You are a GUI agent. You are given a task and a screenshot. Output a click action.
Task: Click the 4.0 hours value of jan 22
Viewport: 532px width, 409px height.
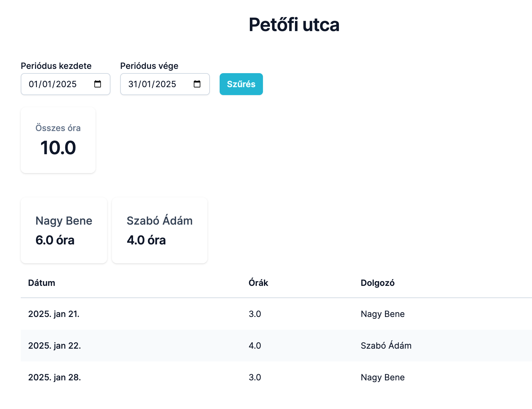255,346
